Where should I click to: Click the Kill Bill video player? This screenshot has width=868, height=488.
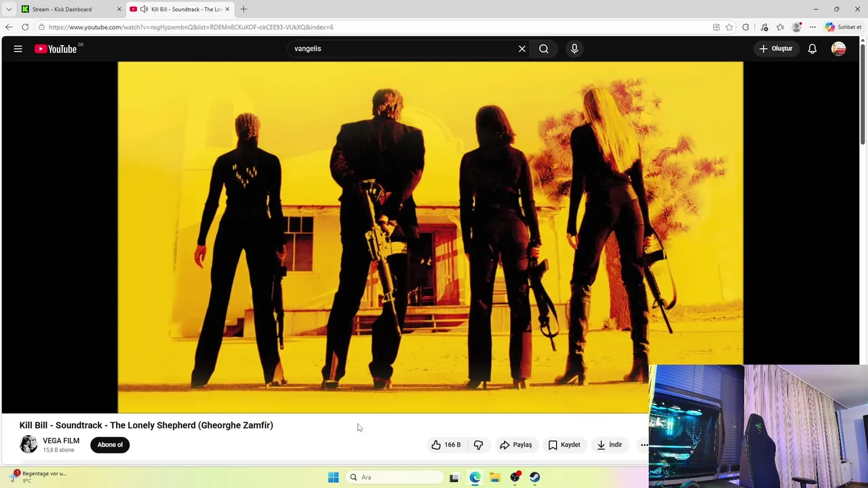[x=431, y=237]
